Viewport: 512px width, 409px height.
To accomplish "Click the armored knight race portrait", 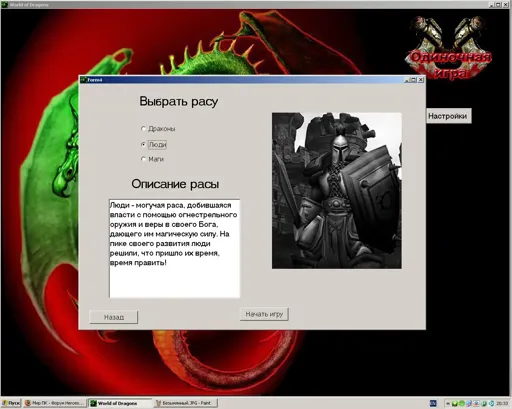I will tap(337, 191).
